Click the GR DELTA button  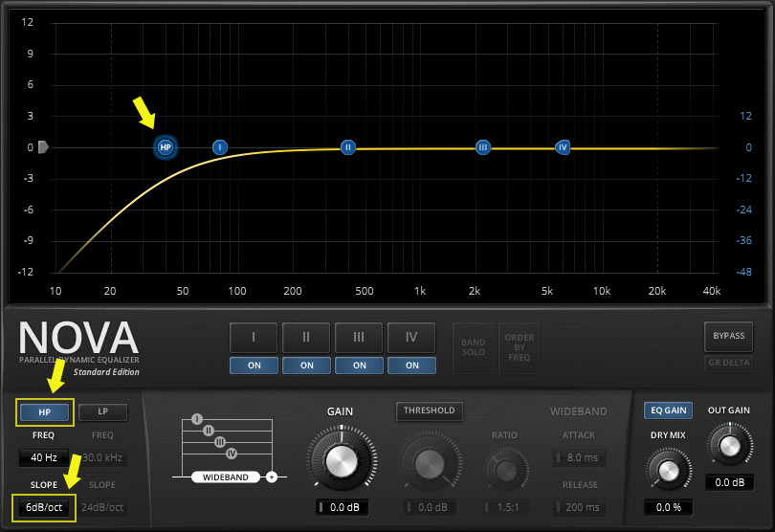[x=728, y=363]
